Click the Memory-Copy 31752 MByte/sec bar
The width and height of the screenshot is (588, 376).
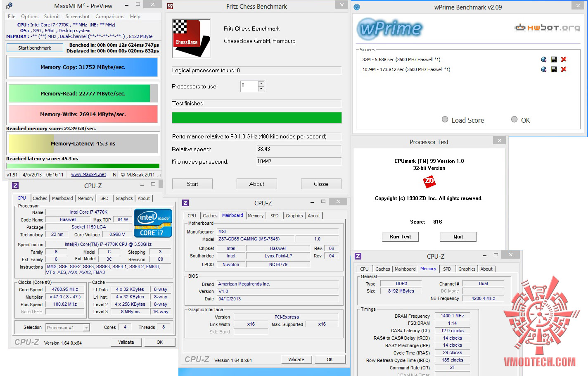pos(83,67)
